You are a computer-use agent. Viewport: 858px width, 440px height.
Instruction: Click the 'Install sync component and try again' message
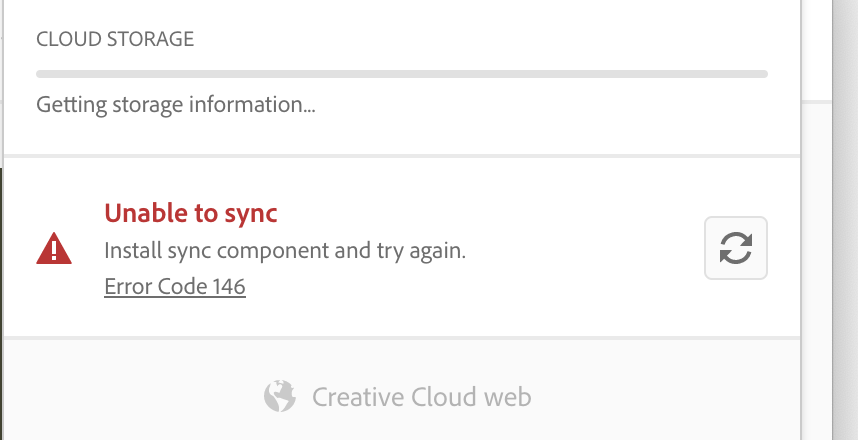285,250
